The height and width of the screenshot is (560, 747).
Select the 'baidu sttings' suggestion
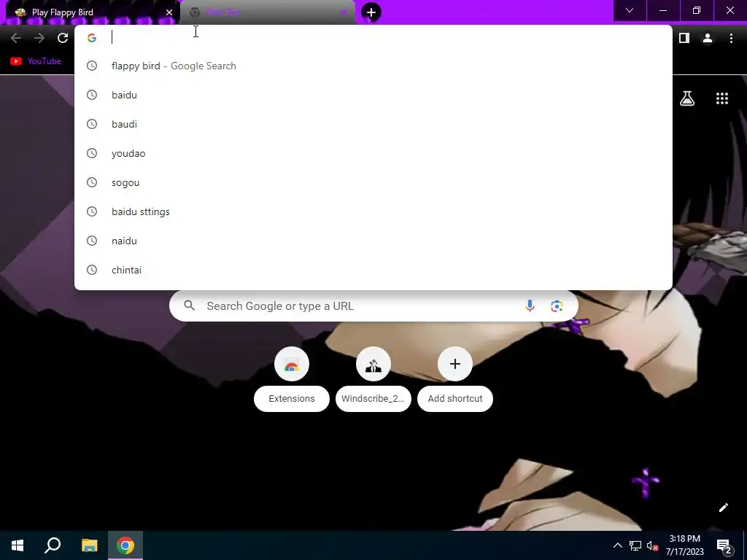[373, 211]
